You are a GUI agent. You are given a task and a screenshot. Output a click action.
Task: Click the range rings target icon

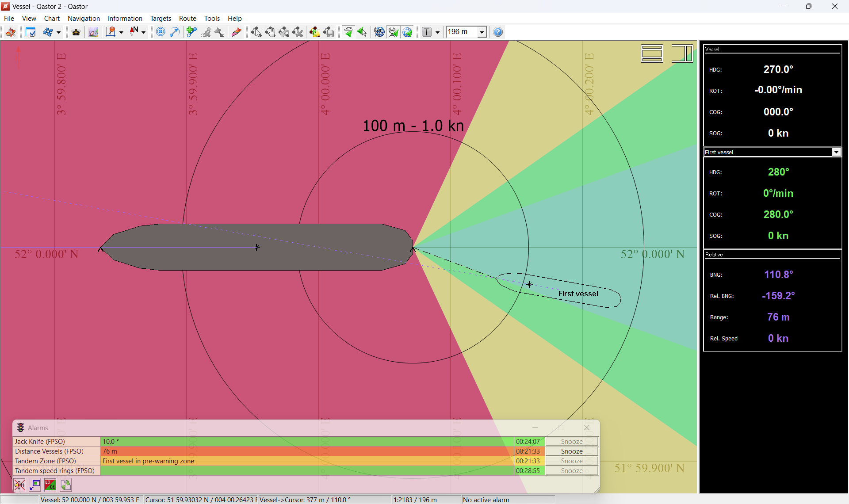[161, 32]
